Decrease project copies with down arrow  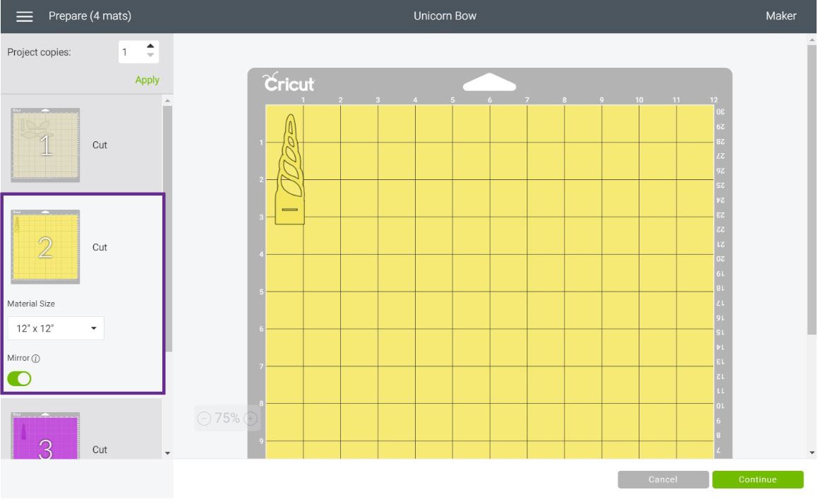150,55
